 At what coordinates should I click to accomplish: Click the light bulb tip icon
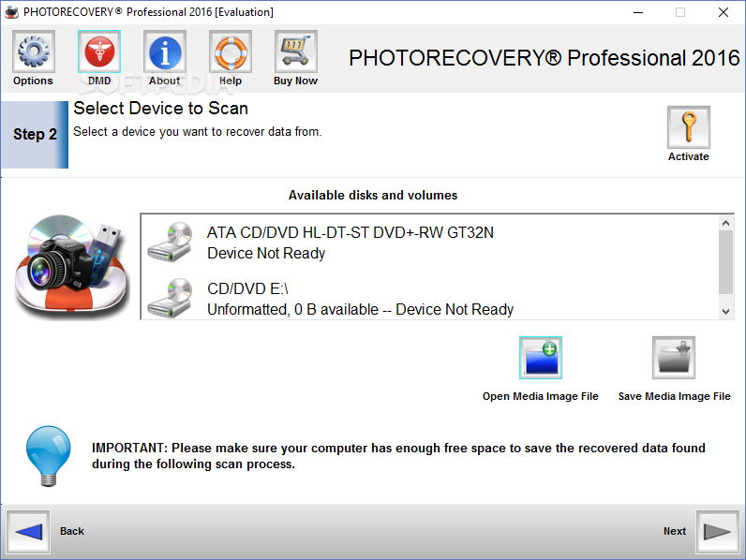[x=48, y=456]
